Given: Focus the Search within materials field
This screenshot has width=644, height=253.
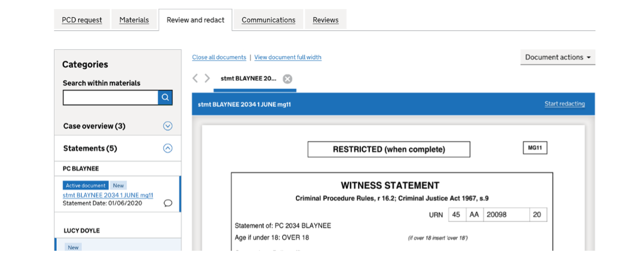Looking at the screenshot, I should tap(111, 98).
